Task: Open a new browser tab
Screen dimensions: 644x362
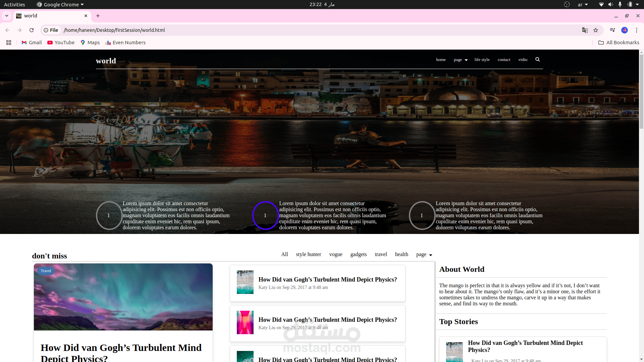Action: tap(98, 16)
